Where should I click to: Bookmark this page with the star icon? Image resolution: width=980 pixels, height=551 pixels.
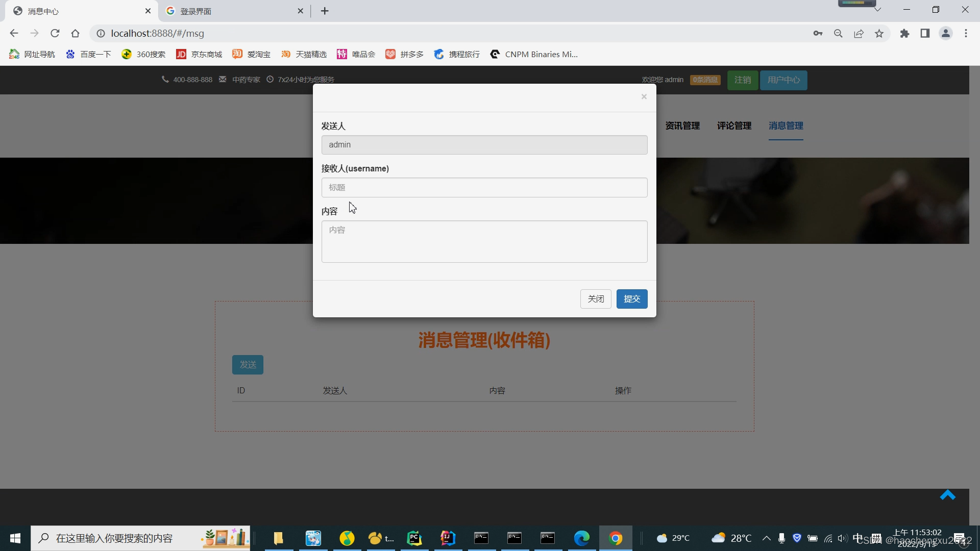(879, 33)
